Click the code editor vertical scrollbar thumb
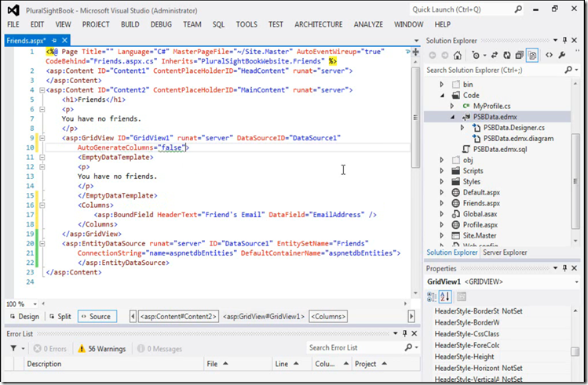Screen dimensions: 588x385 tap(415, 117)
